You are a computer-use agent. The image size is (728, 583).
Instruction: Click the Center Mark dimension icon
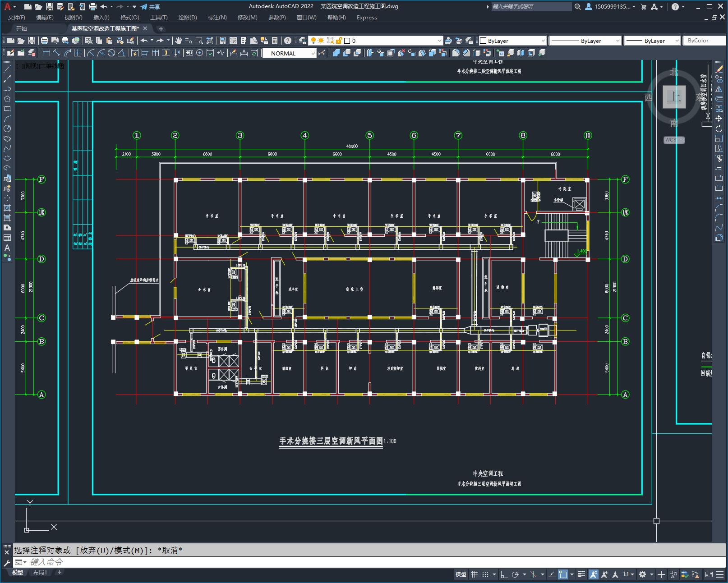tap(200, 53)
